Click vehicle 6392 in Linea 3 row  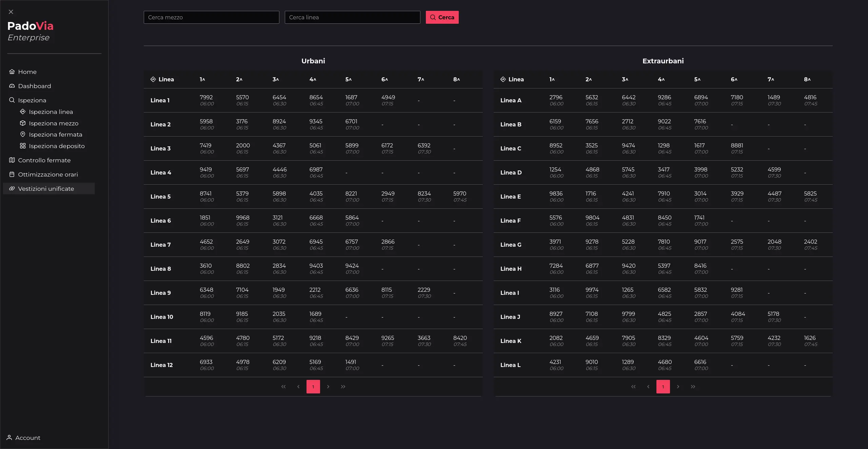point(424,145)
